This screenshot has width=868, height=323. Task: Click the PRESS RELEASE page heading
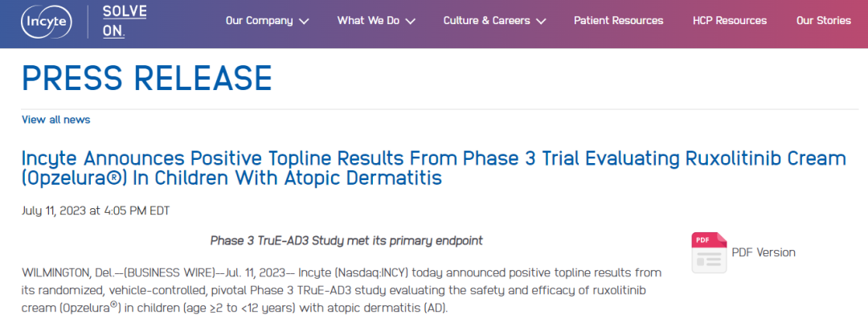147,78
